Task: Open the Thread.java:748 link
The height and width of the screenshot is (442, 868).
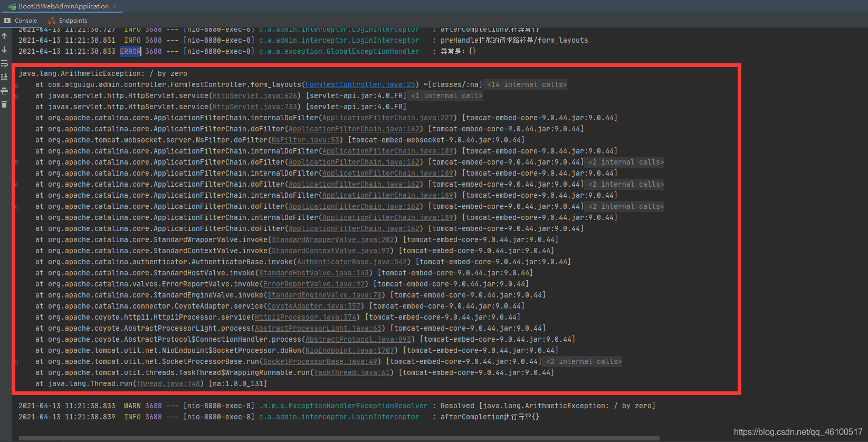Action: tap(168, 383)
